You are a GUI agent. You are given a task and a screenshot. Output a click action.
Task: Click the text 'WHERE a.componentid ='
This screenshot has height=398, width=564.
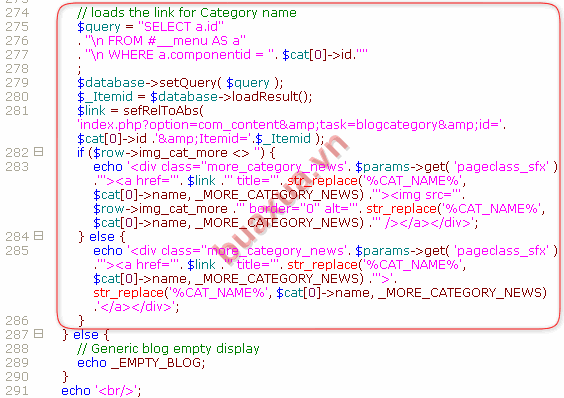[186, 55]
